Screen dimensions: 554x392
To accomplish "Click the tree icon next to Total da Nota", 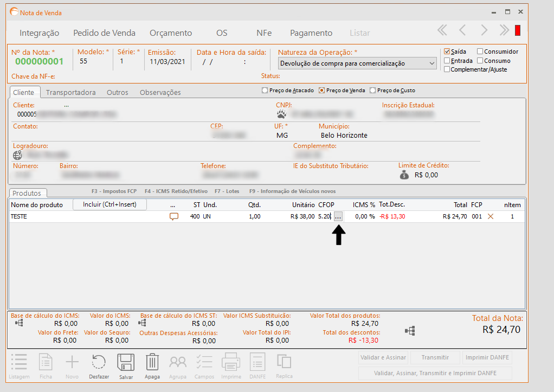I will pos(410,331).
